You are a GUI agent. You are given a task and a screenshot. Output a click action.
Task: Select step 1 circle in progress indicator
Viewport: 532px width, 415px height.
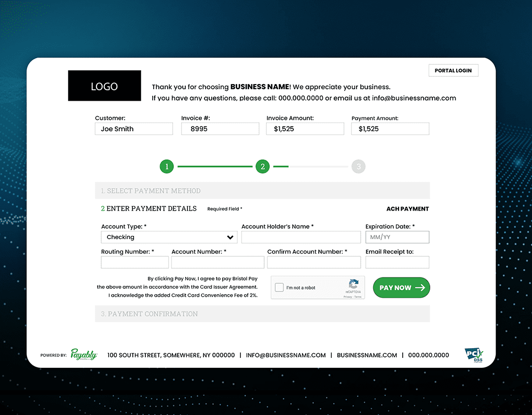[167, 167]
